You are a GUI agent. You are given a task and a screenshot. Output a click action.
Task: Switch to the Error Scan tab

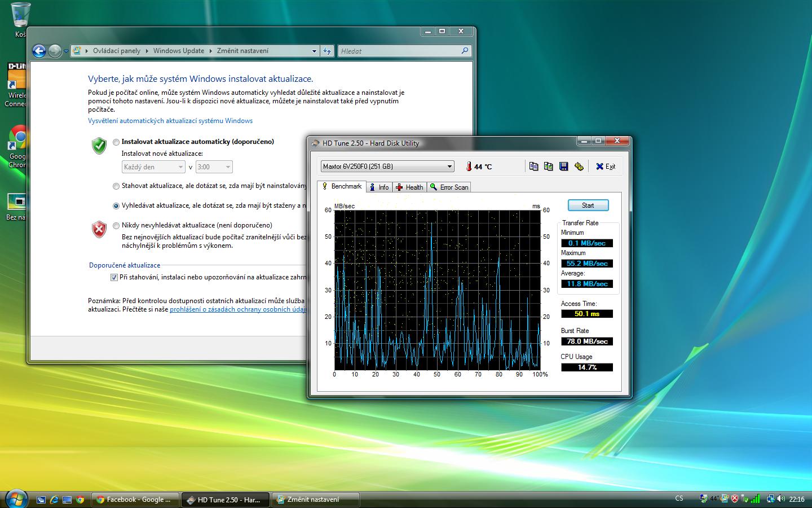(449, 187)
